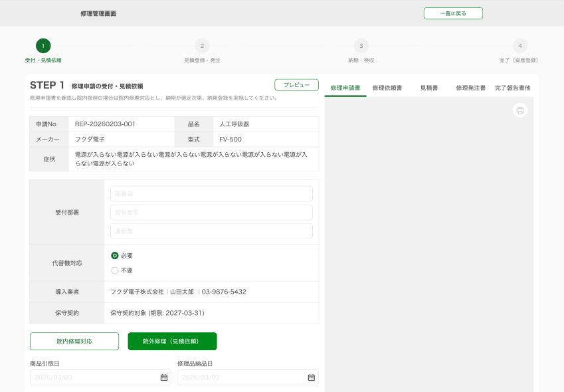
Task: Click the プレビュー button
Action: 296,85
